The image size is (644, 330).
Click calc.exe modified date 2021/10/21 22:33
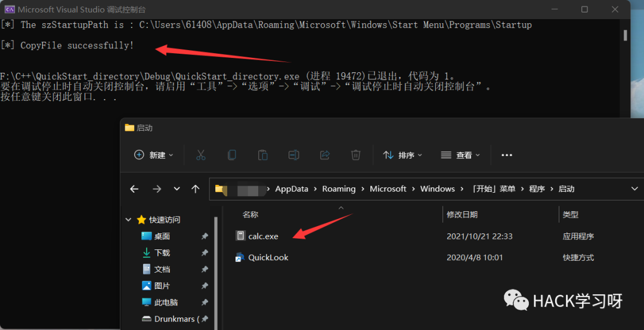click(x=479, y=236)
